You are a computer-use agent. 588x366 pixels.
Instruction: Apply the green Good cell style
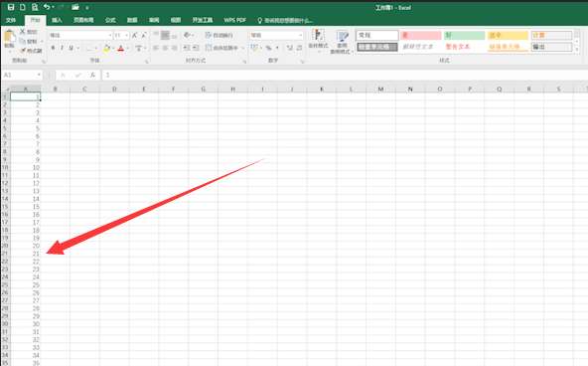(x=464, y=35)
